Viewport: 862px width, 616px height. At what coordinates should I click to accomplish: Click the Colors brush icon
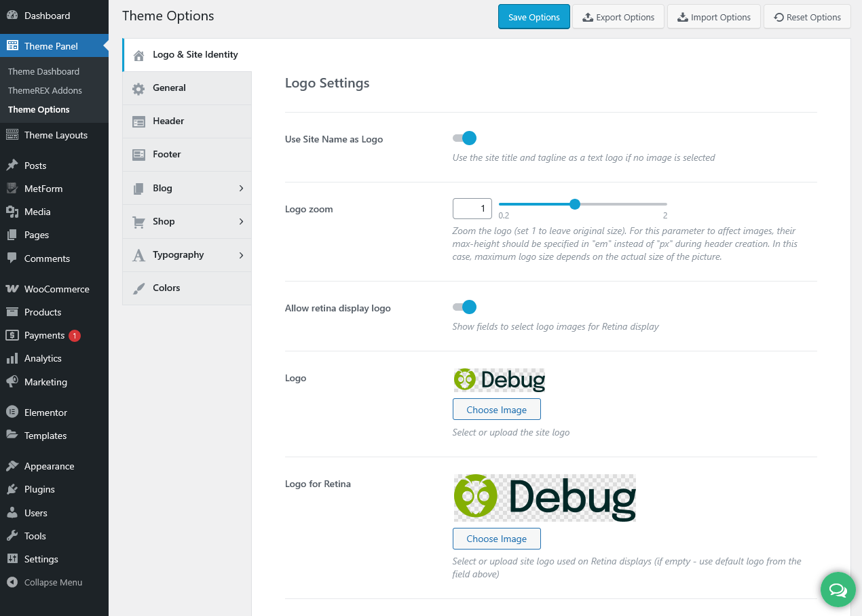coord(138,288)
